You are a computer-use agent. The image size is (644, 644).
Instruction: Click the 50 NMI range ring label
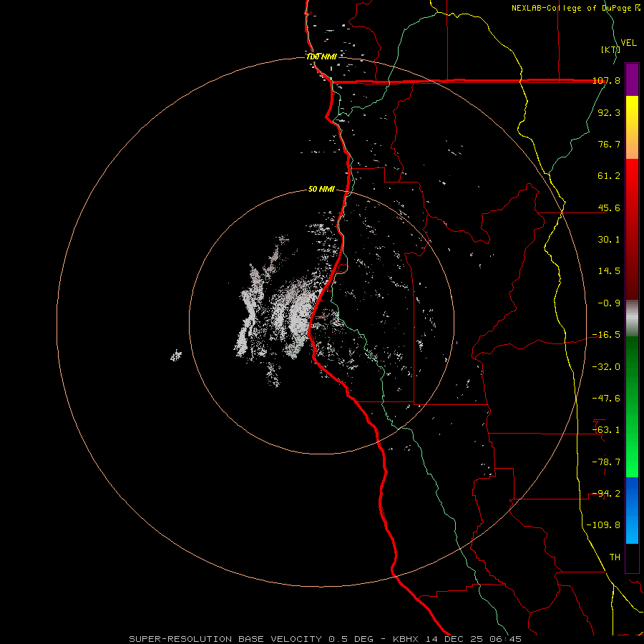[x=321, y=190]
